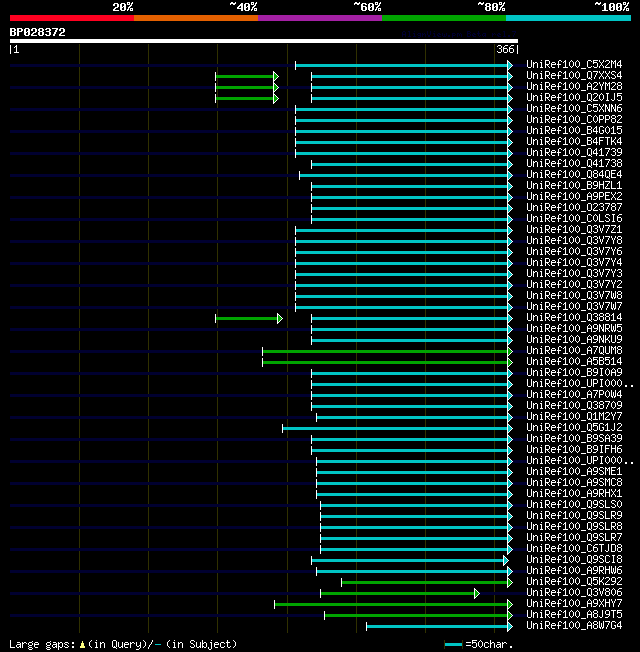The image size is (640, 652).
Task: Click the green alignment bar of A9XHY7
Action: click(393, 605)
